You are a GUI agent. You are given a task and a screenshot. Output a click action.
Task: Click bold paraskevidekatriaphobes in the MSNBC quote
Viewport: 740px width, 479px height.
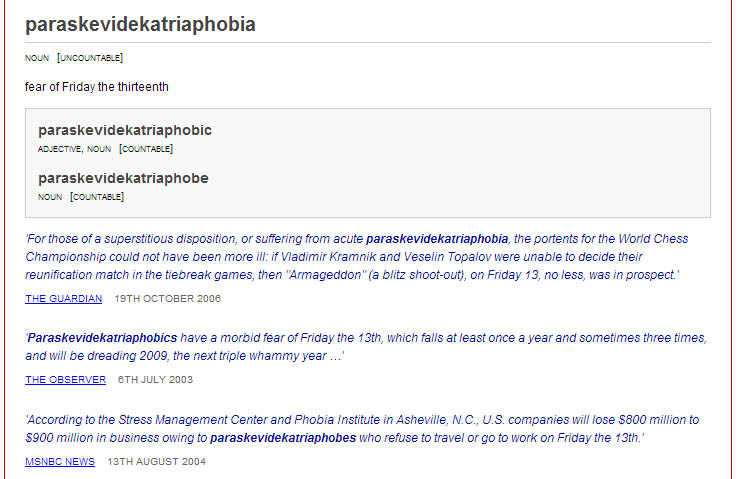pos(283,437)
